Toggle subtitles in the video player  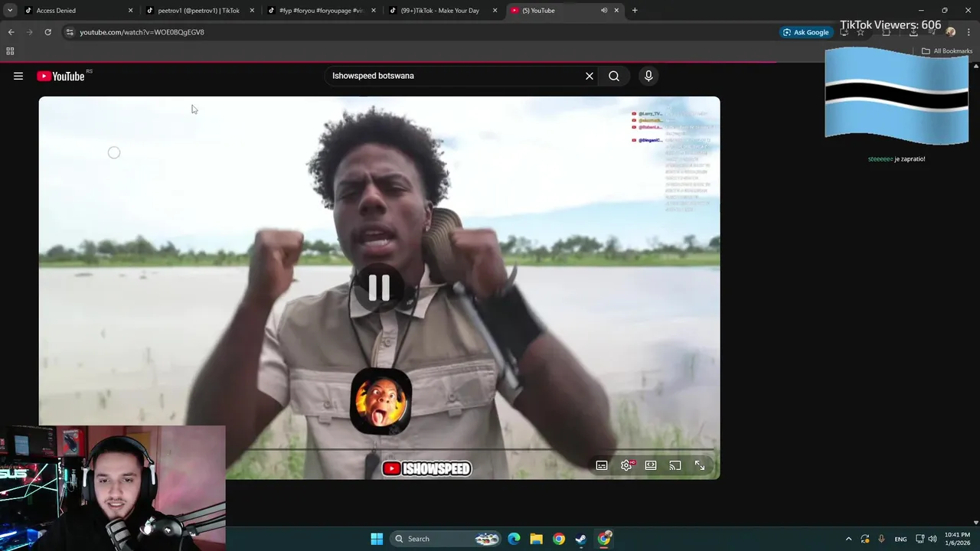pyautogui.click(x=602, y=465)
